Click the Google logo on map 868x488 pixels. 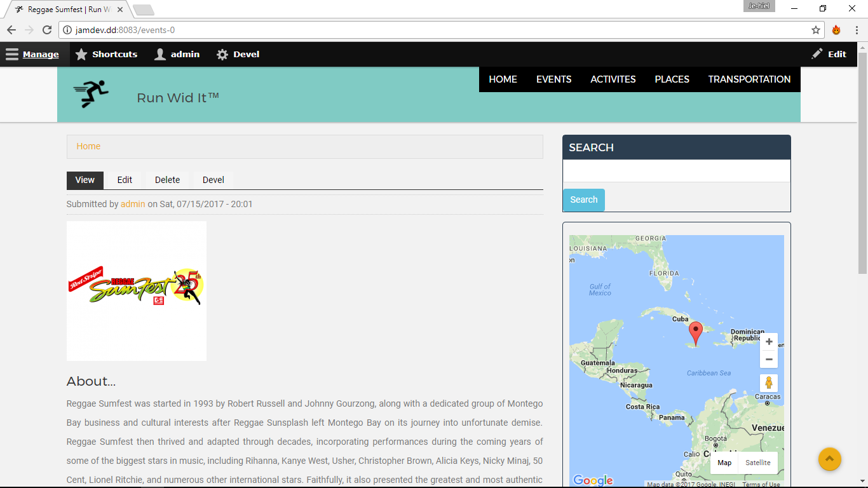click(x=593, y=480)
